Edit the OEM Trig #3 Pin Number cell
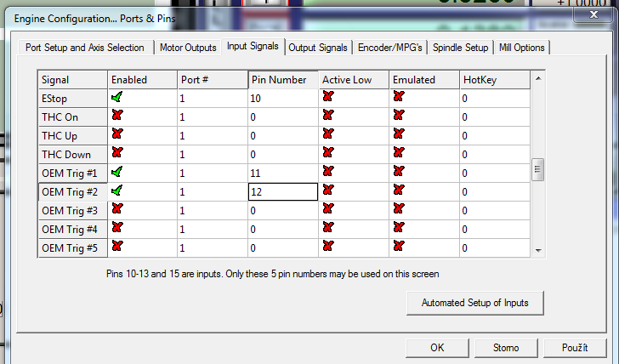 (283, 210)
